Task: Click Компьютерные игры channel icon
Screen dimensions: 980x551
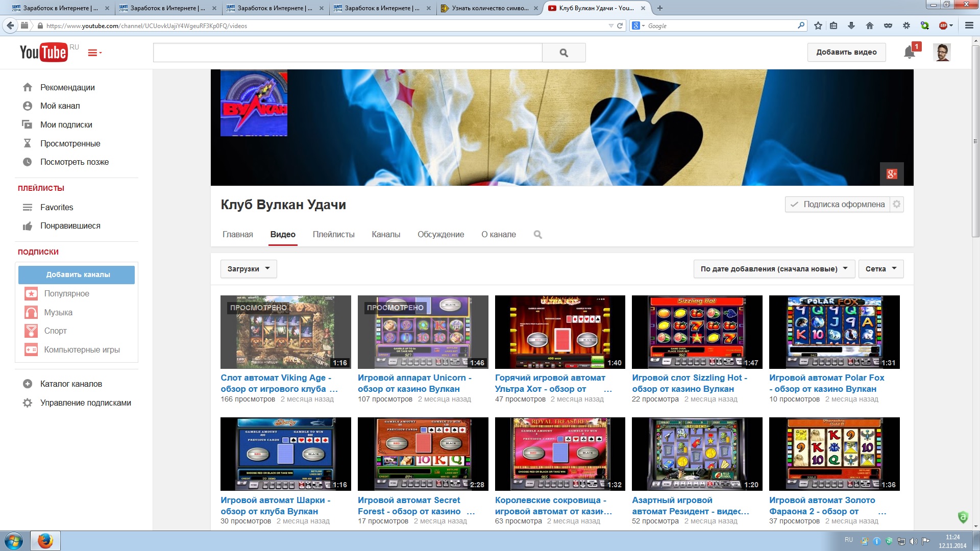Action: tap(31, 350)
